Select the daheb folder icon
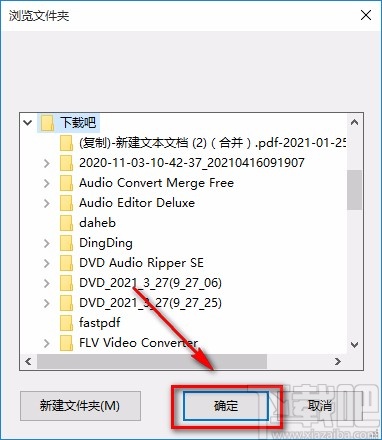382x440 pixels. click(x=66, y=223)
